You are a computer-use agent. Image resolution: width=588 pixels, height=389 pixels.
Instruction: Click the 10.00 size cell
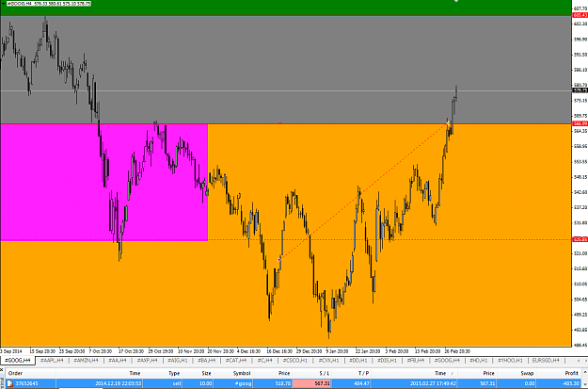pyautogui.click(x=205, y=383)
